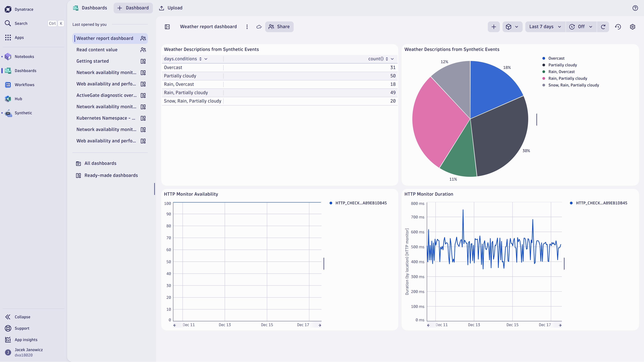Open the Weather report dashboard options menu

[x=247, y=27]
